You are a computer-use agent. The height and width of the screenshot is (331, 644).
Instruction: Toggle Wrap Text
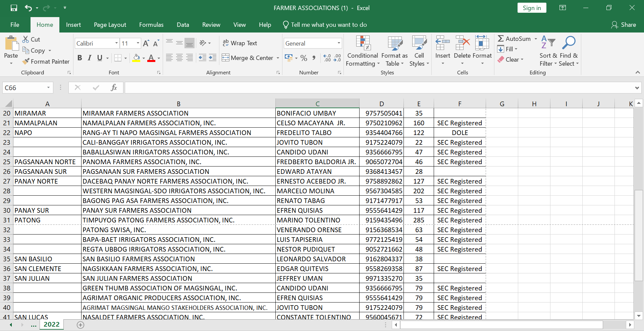(x=240, y=43)
